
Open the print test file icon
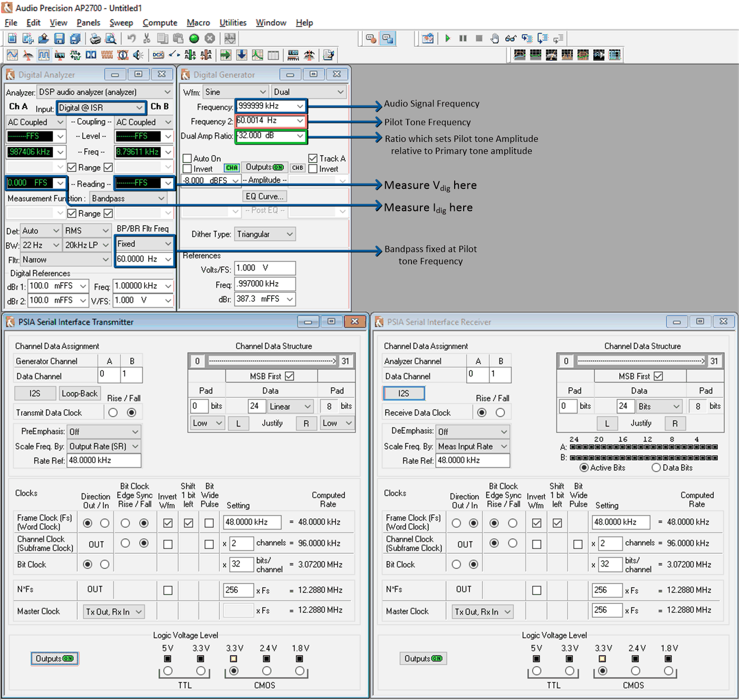click(95, 38)
